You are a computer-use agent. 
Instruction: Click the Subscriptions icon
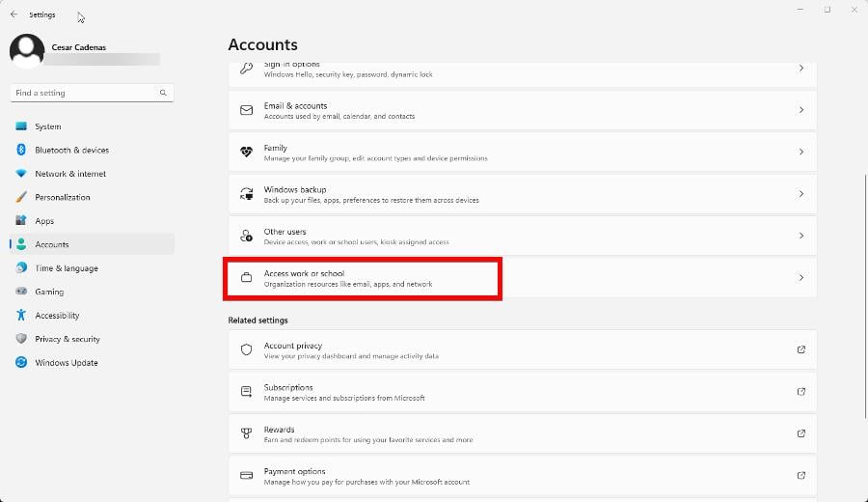(x=246, y=392)
